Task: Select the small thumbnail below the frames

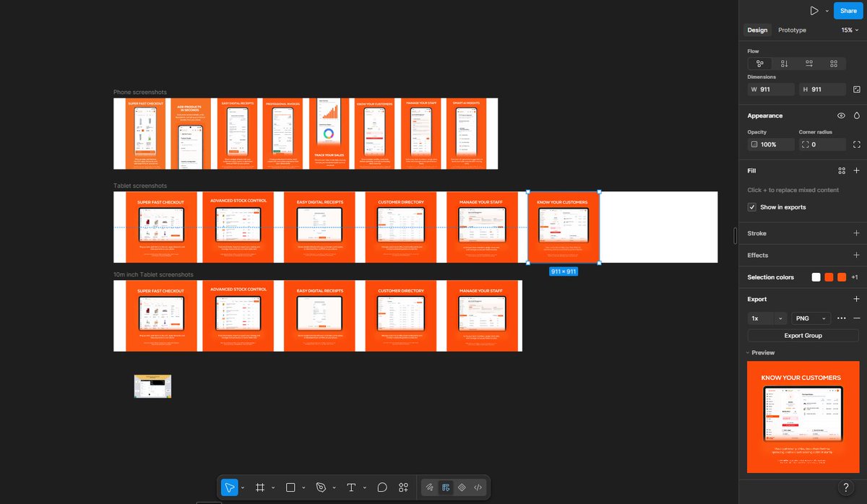Action: point(152,386)
